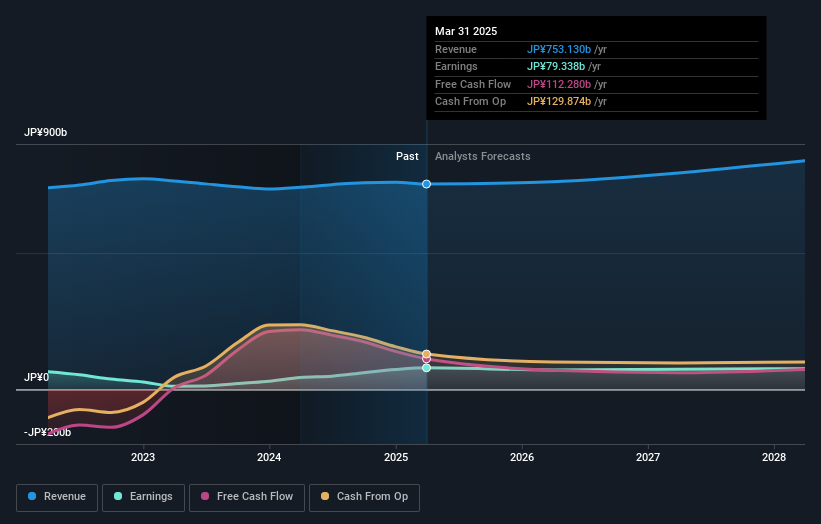Click the 'Past' region label
The image size is (821, 524).
point(407,157)
